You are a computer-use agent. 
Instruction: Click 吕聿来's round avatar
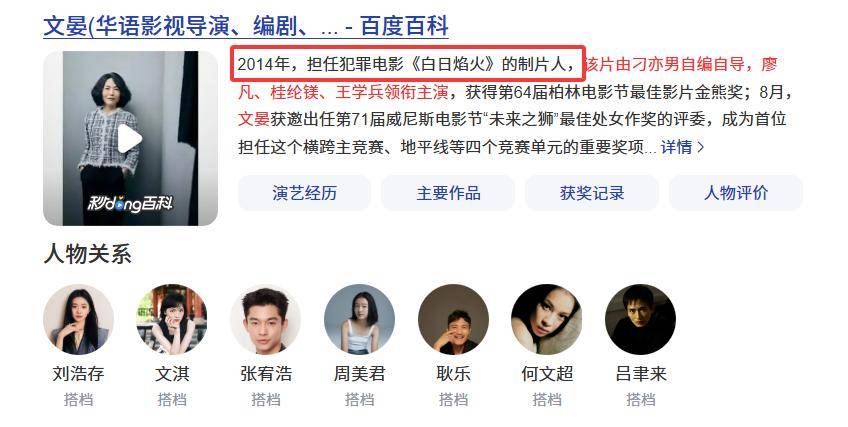[x=640, y=319]
